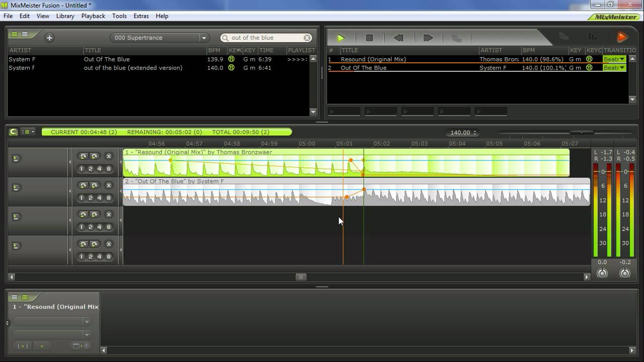Click the left master volume knob
This screenshot has width=644, height=362.
pyautogui.click(x=602, y=273)
